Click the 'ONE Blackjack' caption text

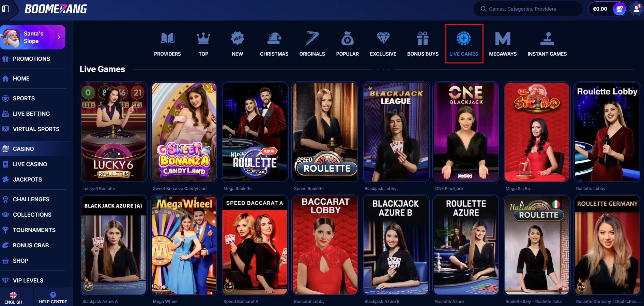(x=449, y=189)
